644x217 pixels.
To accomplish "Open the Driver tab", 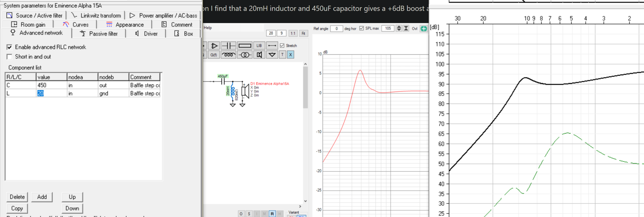I will pos(146,34).
